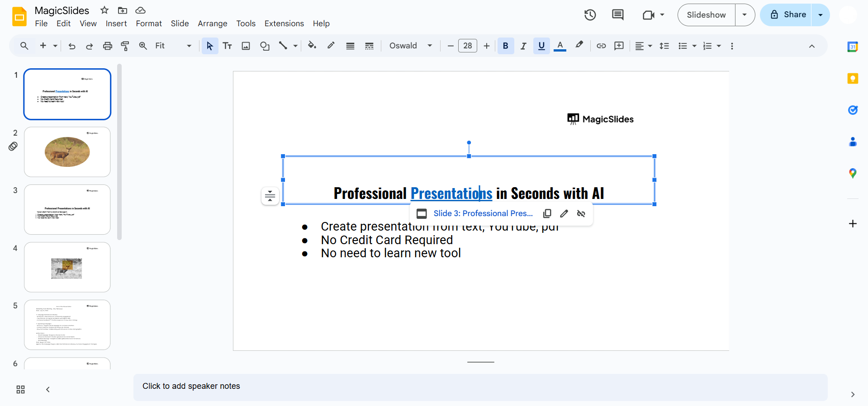Toggle Bold formatting

click(506, 46)
